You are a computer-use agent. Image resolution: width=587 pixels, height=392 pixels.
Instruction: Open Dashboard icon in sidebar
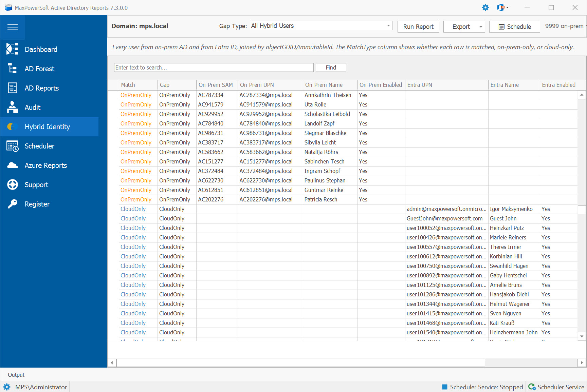tap(13, 49)
